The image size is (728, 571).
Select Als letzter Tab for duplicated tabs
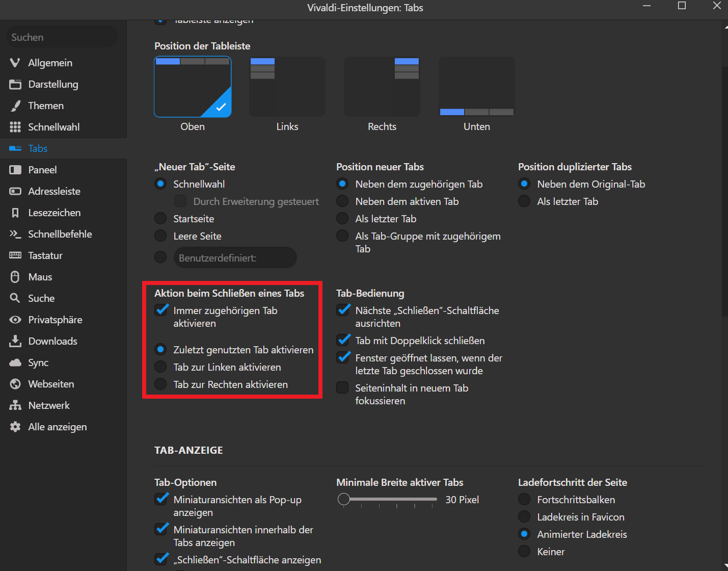[524, 201]
